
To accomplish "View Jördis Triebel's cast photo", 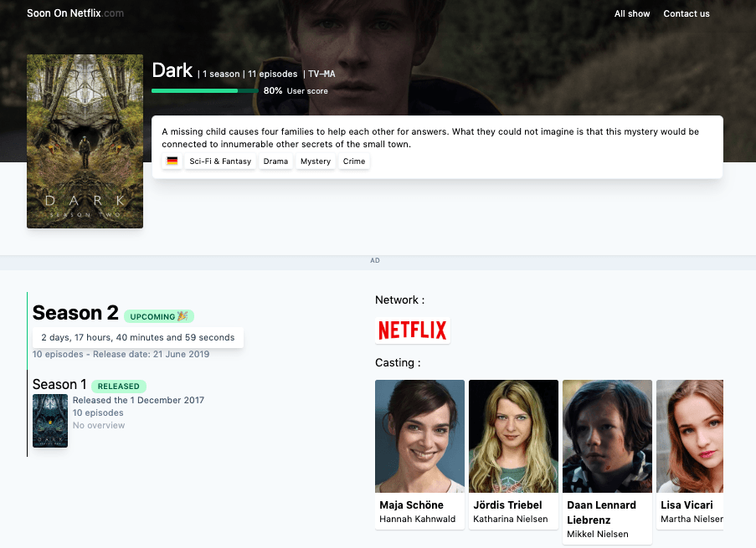I will point(513,436).
